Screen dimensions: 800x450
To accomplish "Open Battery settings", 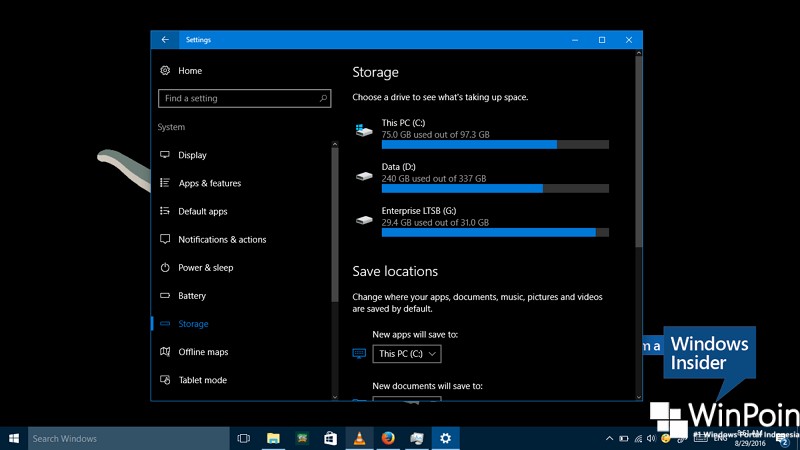I will [x=192, y=295].
